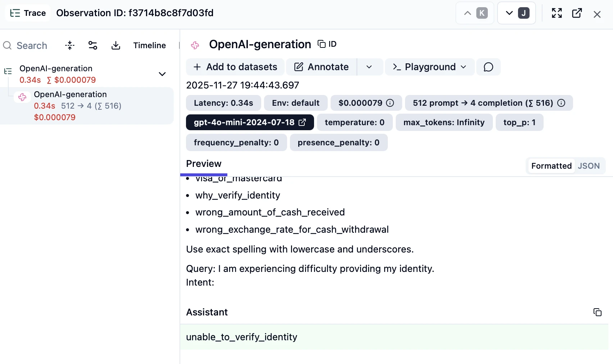This screenshot has height=364, width=613.
Task: Copy observation ID icon next to title
Action: pos(327,44)
